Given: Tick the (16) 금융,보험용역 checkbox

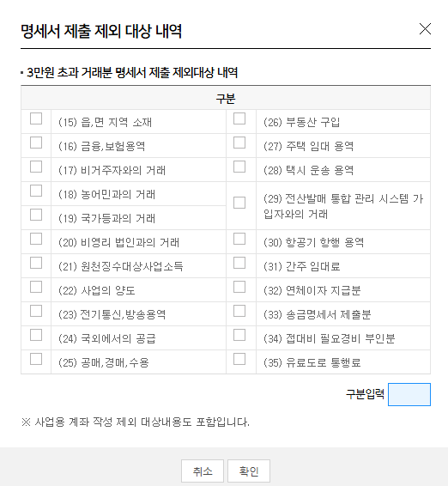Looking at the screenshot, I should click(x=36, y=143).
